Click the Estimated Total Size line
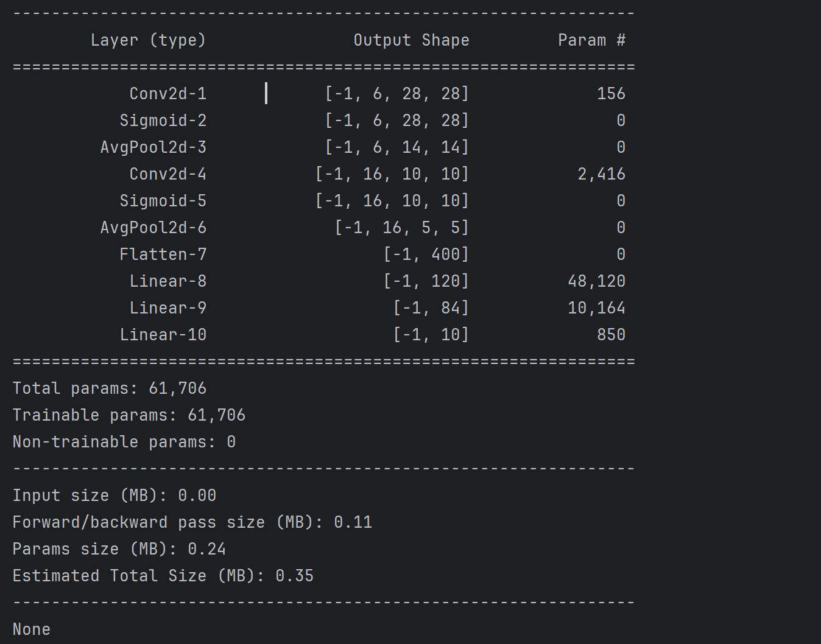 163,576
